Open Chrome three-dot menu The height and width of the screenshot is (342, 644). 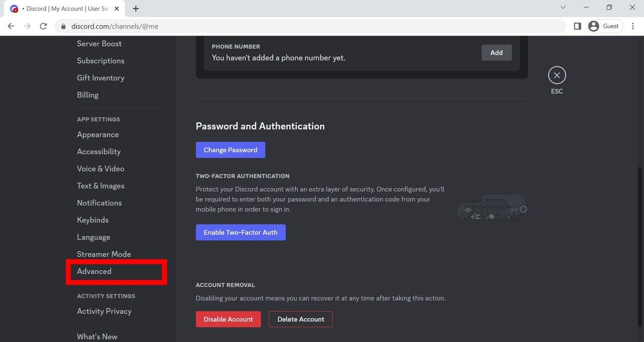633,26
